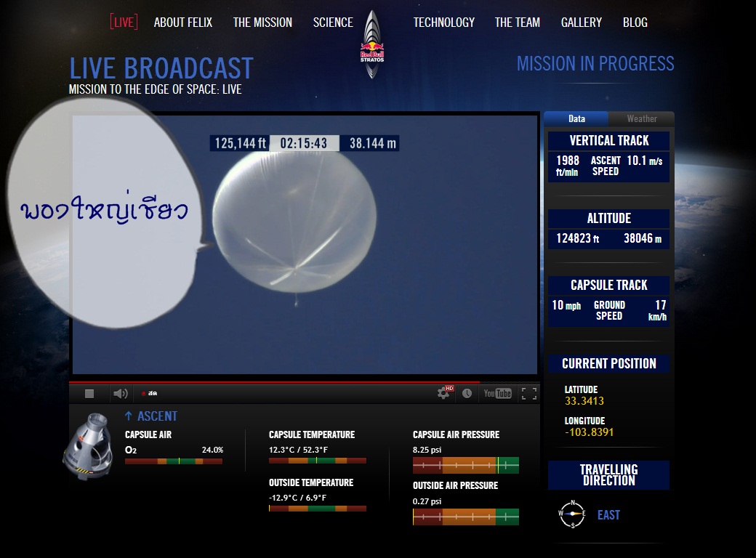The height and width of the screenshot is (558, 756).
Task: Click the Capsule Track header
Action: pyautogui.click(x=608, y=286)
